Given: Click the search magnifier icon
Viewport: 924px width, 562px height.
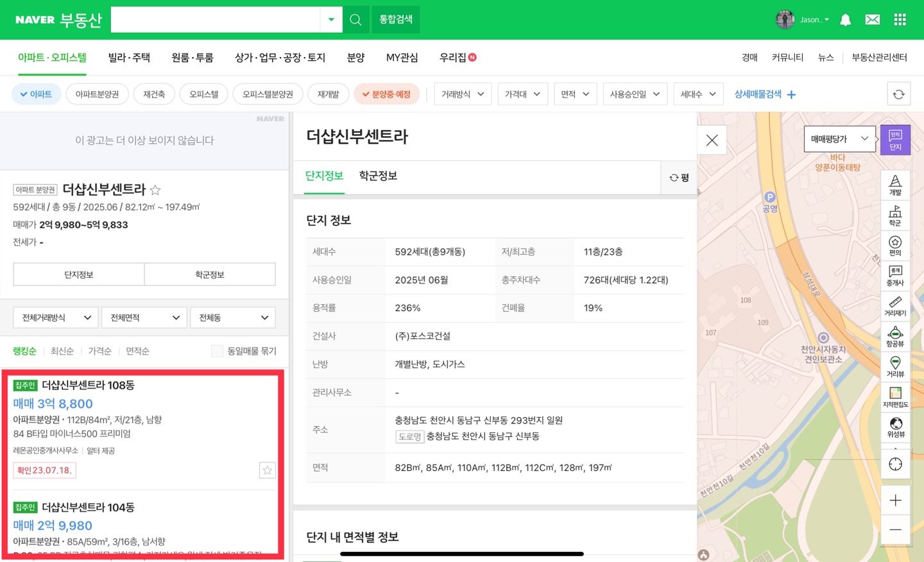Looking at the screenshot, I should point(355,20).
